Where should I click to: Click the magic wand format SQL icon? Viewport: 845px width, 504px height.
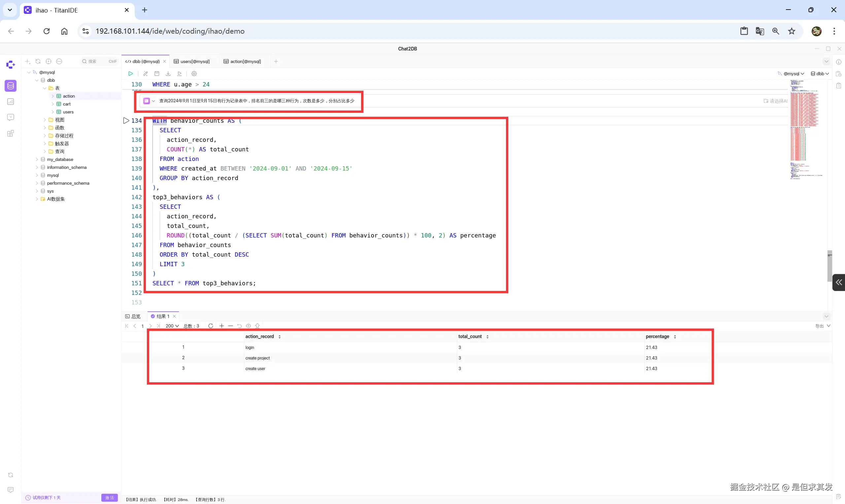point(146,74)
